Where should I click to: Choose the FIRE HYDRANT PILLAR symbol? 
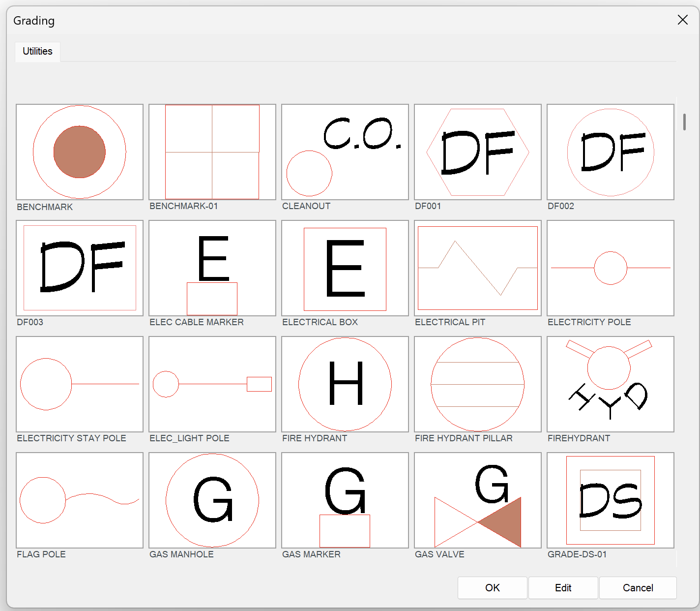click(478, 384)
